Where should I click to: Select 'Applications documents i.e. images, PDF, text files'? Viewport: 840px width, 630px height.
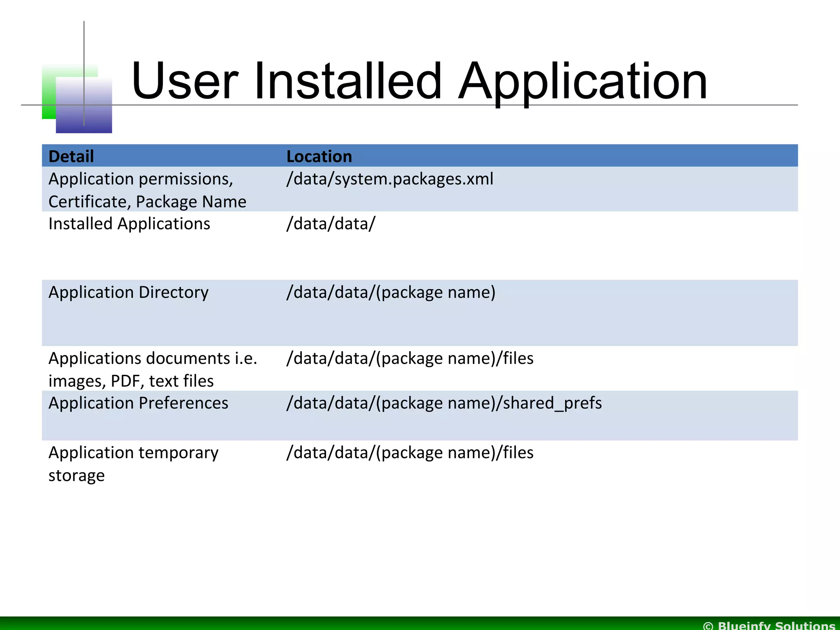(x=153, y=370)
